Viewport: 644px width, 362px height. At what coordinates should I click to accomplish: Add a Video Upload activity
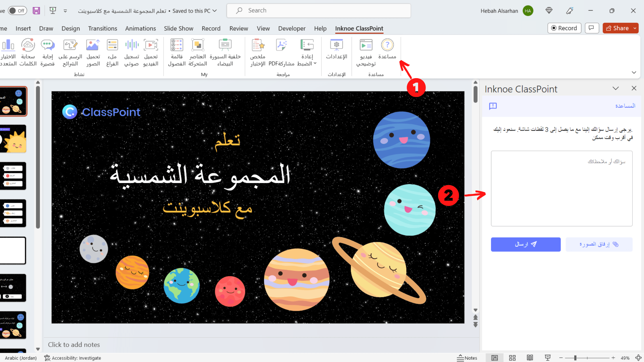[151, 53]
